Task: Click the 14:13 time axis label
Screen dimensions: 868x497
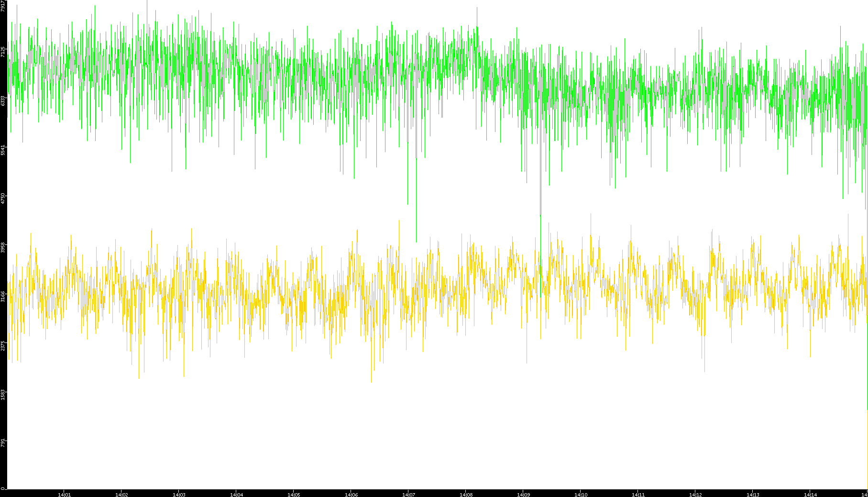Action: tap(753, 495)
